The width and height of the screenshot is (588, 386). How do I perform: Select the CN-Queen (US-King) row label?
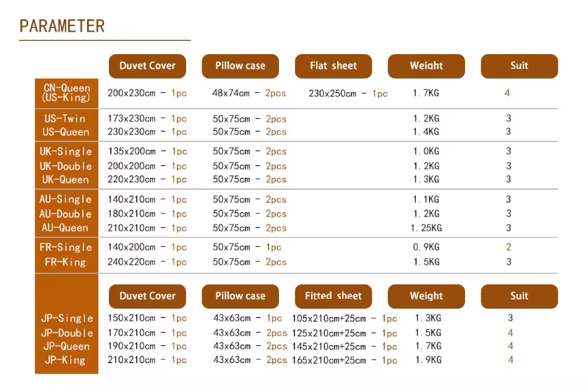click(66, 93)
